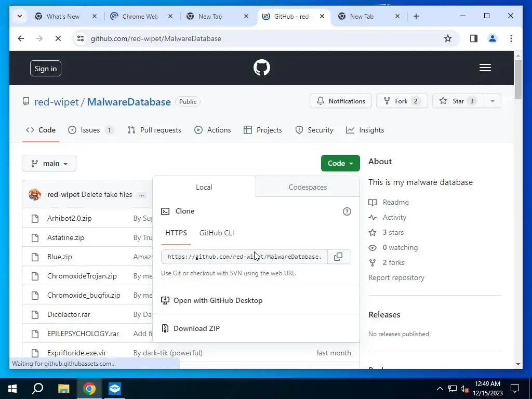Open the Actions tab
532x399 pixels.
tap(212, 130)
